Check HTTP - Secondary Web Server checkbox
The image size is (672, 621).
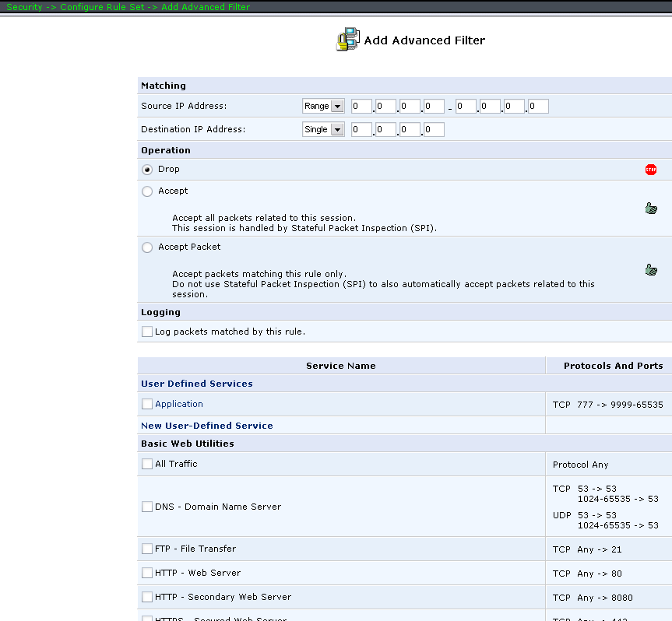[147, 597]
